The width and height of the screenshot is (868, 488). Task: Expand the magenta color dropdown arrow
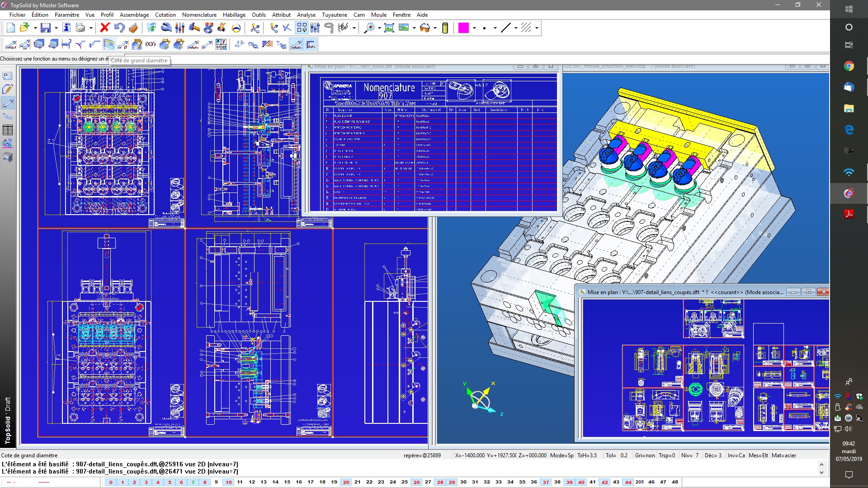click(x=474, y=28)
